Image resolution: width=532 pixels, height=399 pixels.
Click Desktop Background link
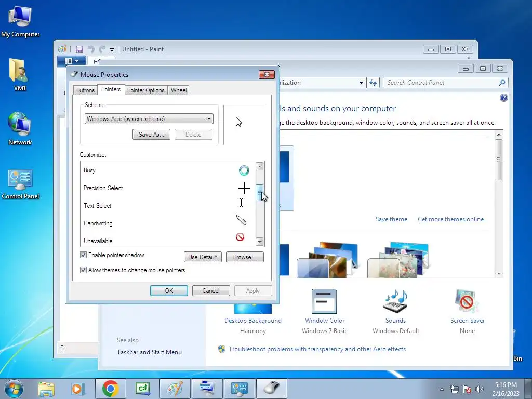tap(253, 320)
